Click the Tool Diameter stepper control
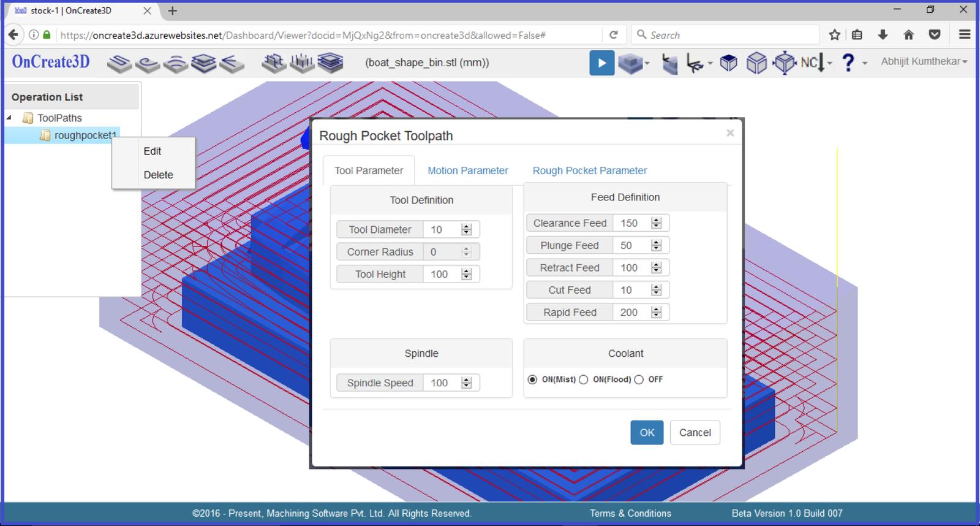Screen dimensions: 980x526 467,229
